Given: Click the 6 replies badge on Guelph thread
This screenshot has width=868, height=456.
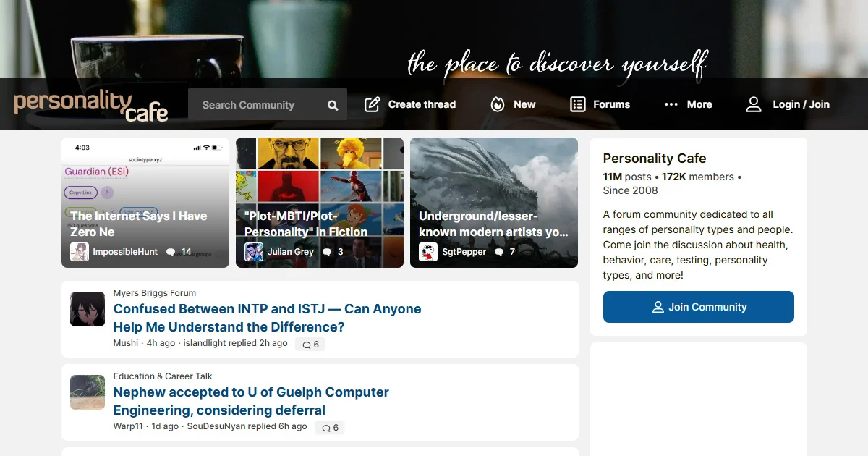Looking at the screenshot, I should (330, 428).
